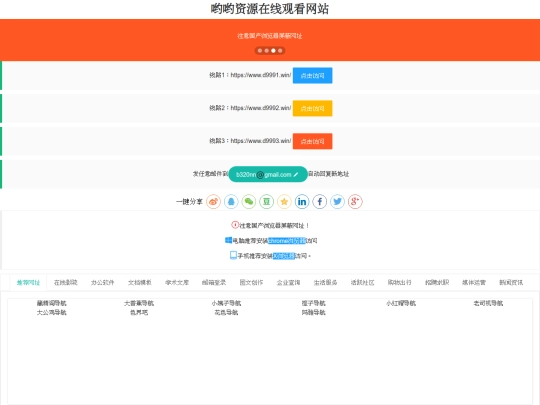Click the yellow star share icon

284,201
